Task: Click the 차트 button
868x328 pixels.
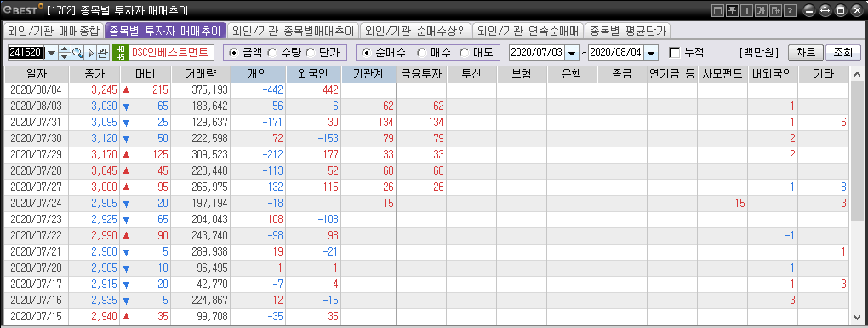Action: 805,53
